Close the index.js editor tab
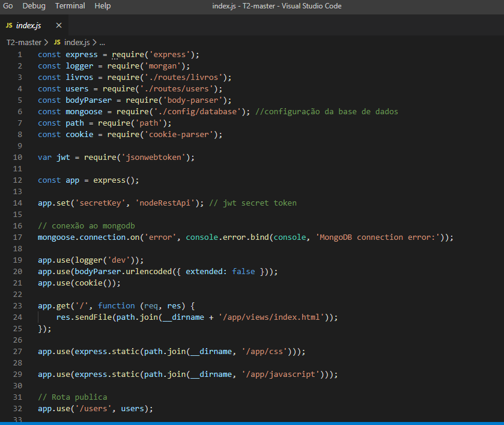This screenshot has width=504, height=425. (x=58, y=25)
